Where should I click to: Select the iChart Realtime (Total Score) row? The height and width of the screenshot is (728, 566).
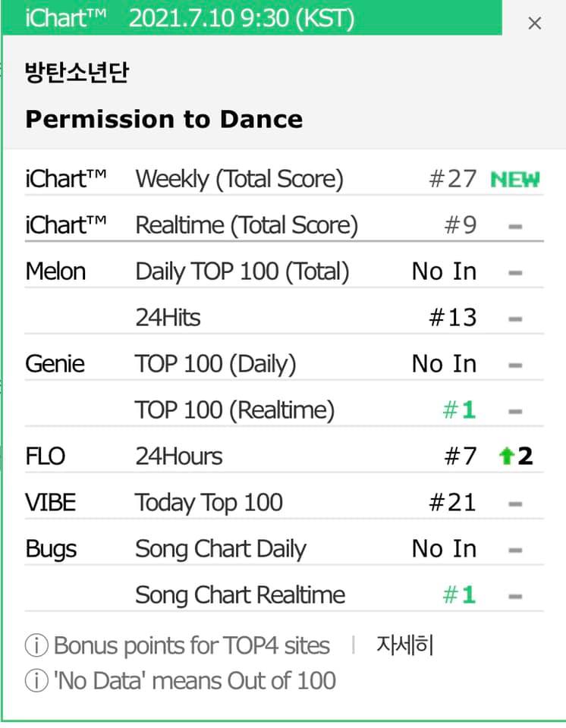246,225
